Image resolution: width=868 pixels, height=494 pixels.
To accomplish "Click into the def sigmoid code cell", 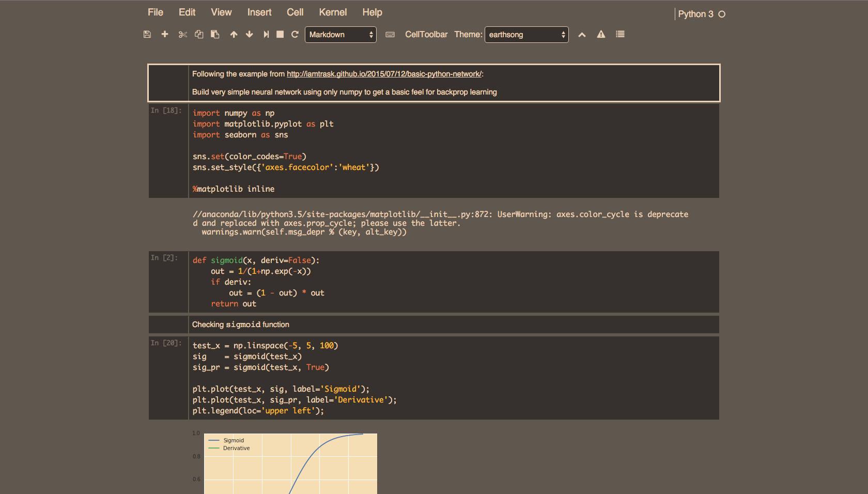I will pos(454,282).
